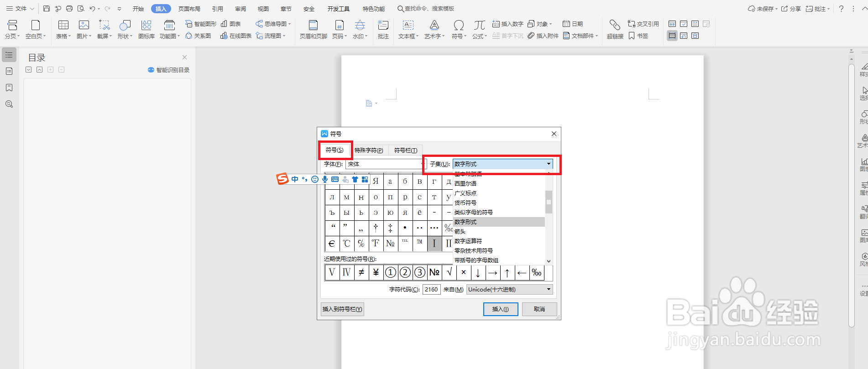868x369 pixels.
Task: Click Online Chart (在线图表)
Action: [236, 36]
